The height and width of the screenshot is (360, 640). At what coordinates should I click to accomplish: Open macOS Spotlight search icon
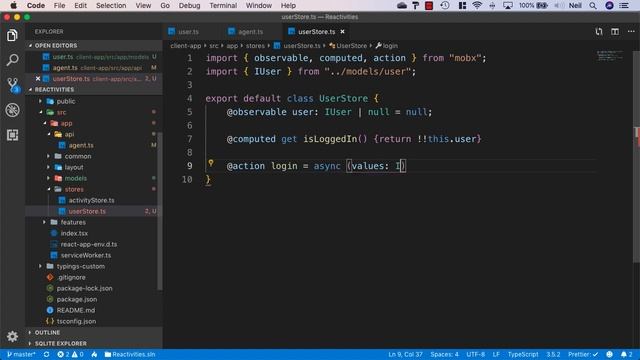(x=593, y=5)
